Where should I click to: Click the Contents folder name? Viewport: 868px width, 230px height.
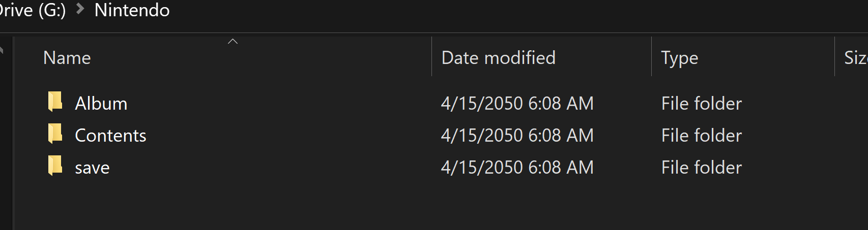[110, 136]
